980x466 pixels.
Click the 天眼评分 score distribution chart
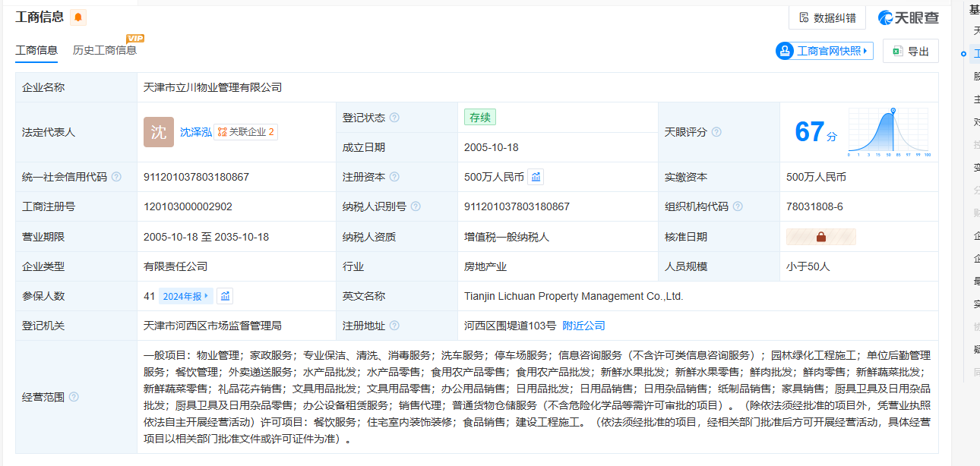(889, 132)
